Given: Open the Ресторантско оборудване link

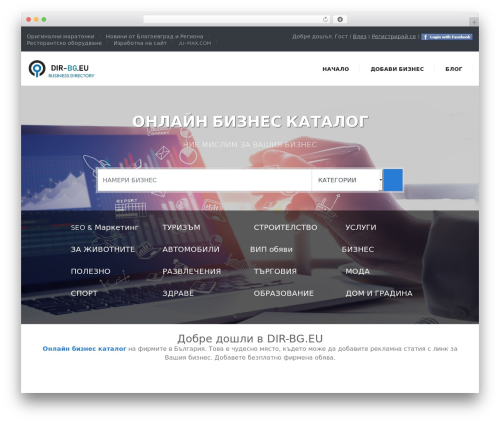Looking at the screenshot, I should (x=64, y=43).
